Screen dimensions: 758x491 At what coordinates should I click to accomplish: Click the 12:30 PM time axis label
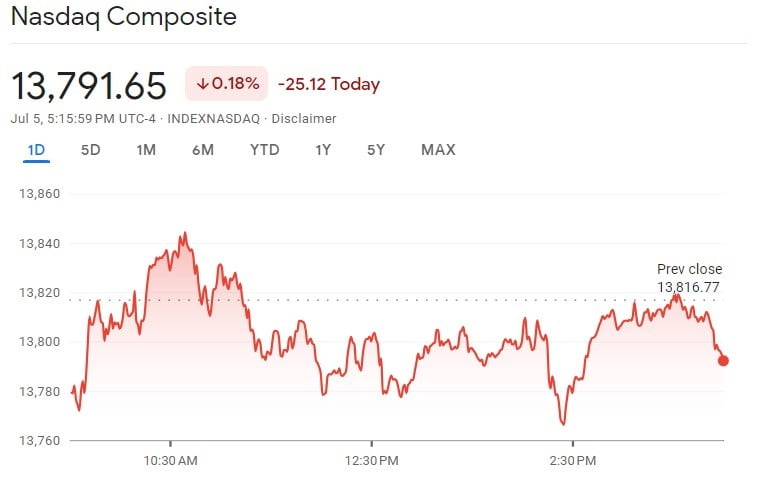[x=371, y=460]
